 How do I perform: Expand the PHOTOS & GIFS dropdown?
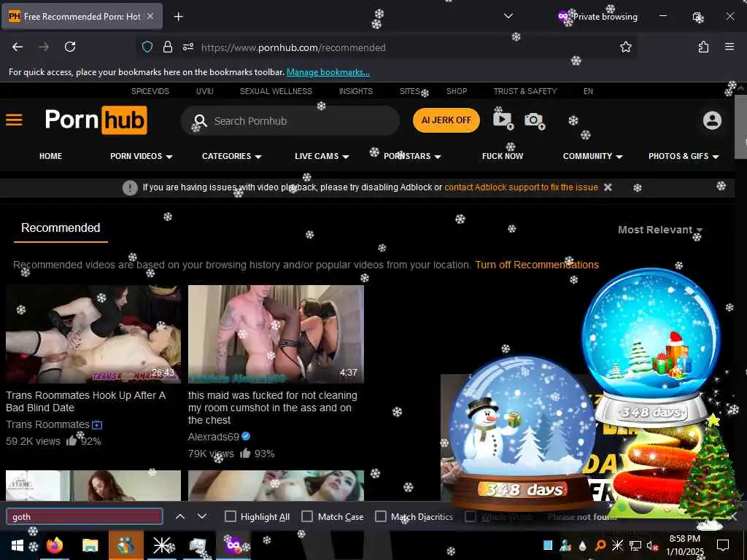tap(684, 156)
